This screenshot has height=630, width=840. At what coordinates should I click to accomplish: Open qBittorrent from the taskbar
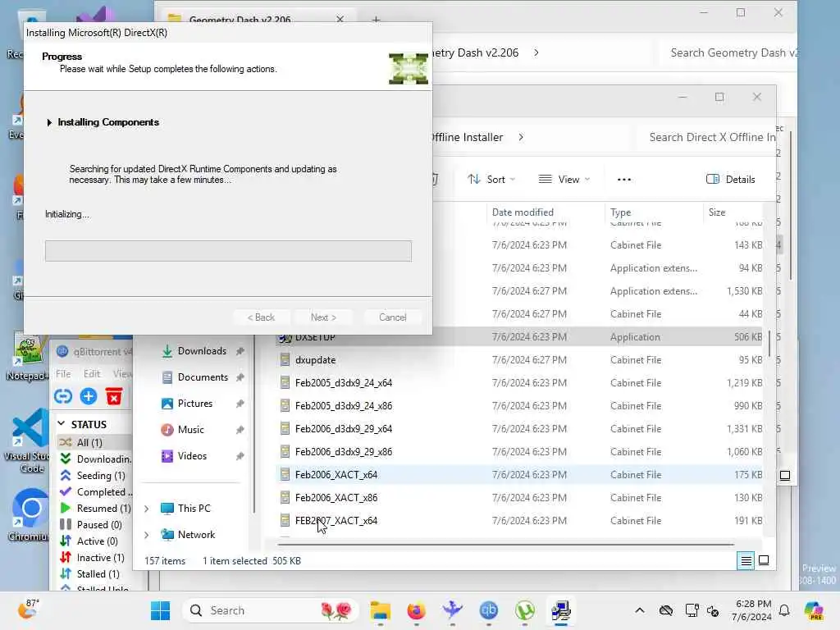point(489,610)
